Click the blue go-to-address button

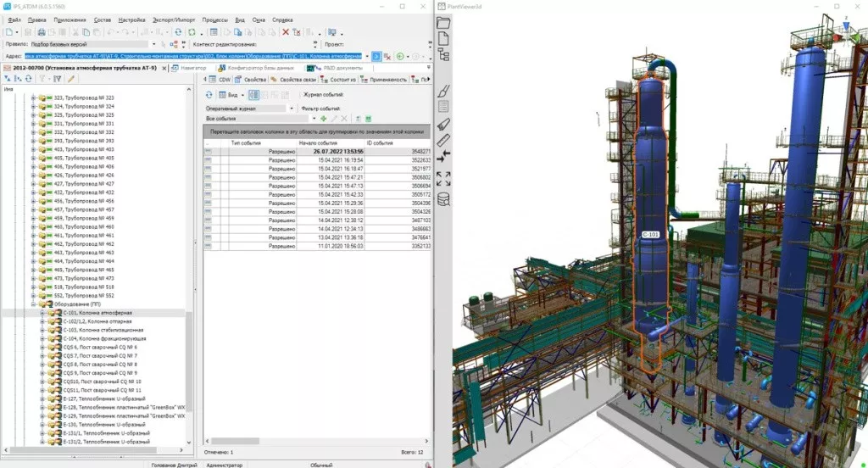(376, 57)
